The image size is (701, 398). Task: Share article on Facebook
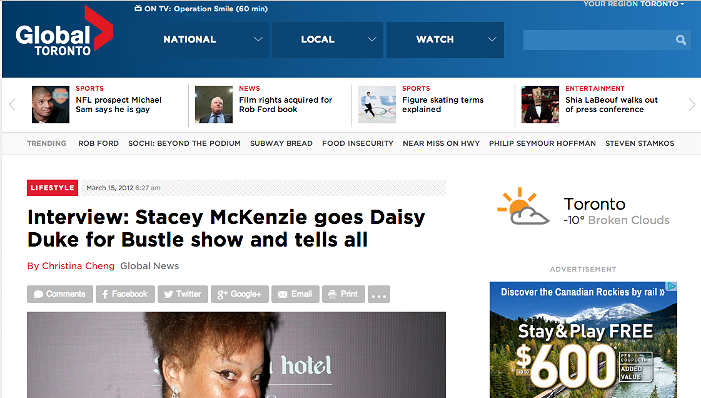click(125, 294)
